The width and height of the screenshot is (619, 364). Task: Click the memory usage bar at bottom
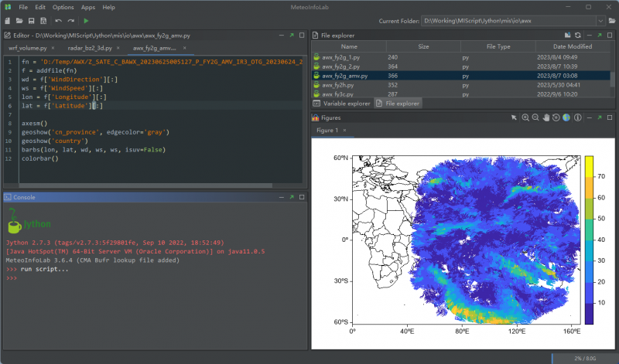(x=583, y=359)
